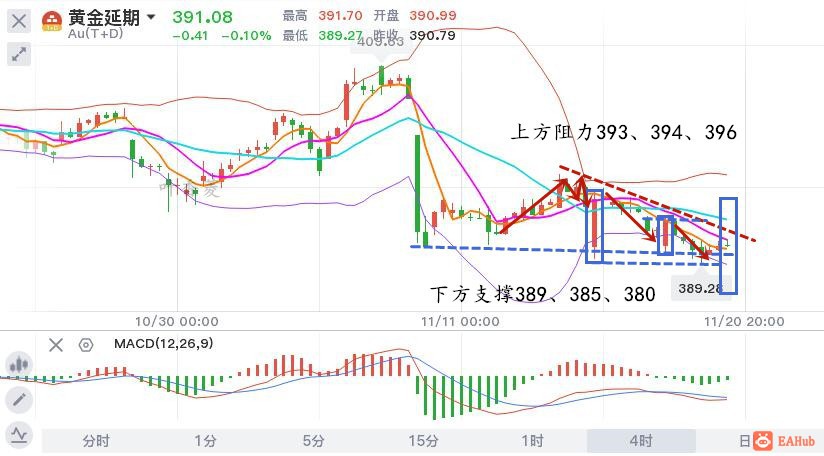Select the 1分 timeframe
This screenshot has height=456, width=824.
point(205,441)
